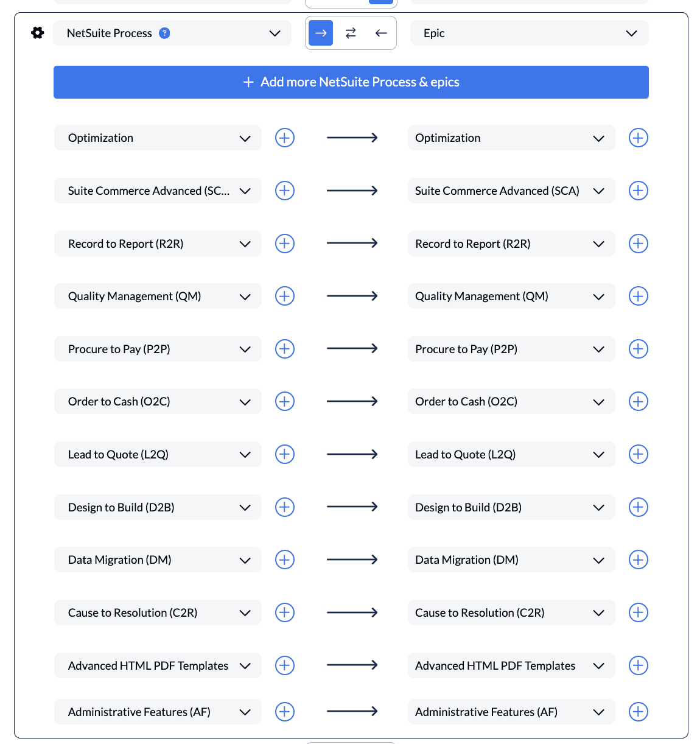Select left-arrow one-way sync direction

point(381,33)
